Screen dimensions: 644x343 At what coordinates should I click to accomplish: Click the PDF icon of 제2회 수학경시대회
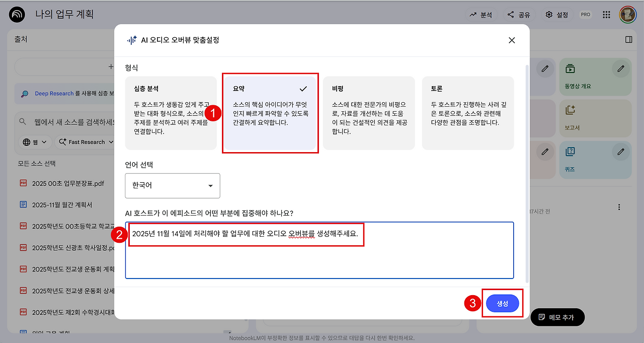click(x=23, y=312)
